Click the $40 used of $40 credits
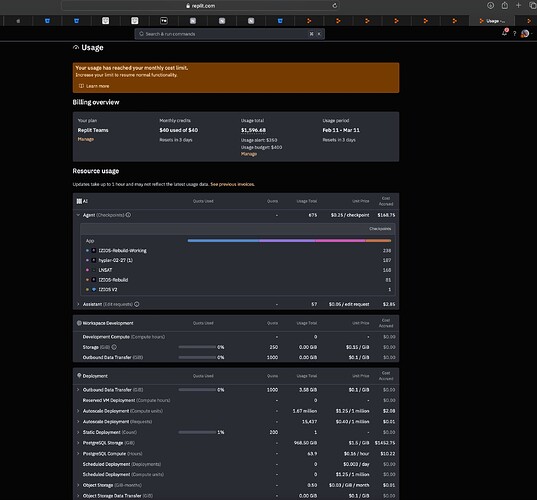The width and height of the screenshot is (537, 500). [178, 130]
